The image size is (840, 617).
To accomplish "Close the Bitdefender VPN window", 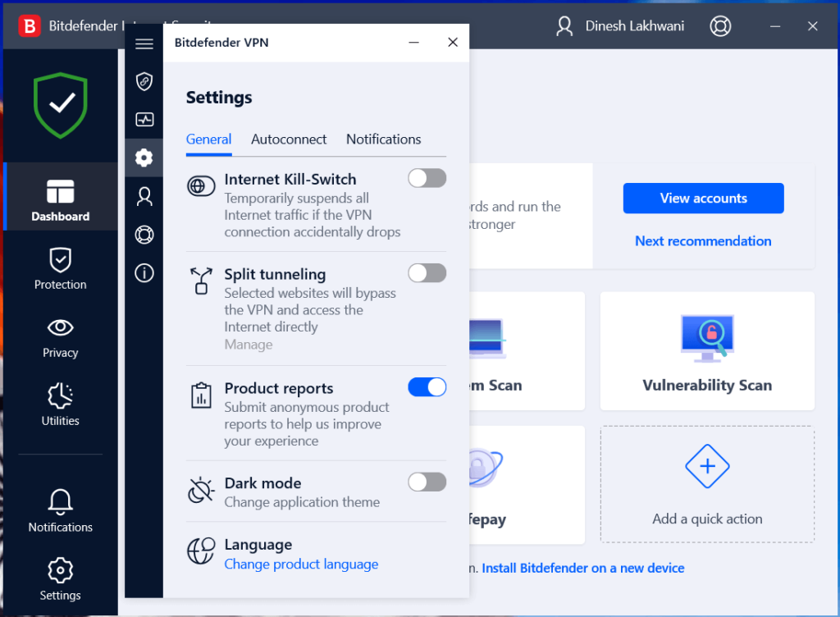I will (453, 43).
